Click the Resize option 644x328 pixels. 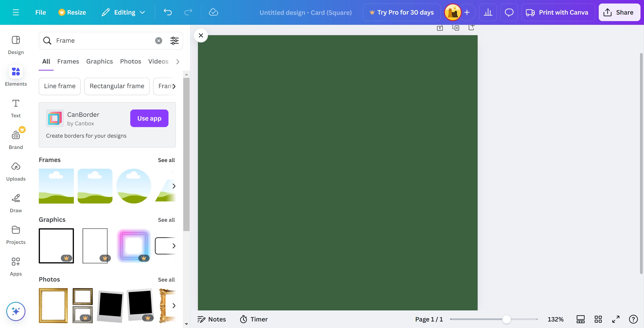[72, 12]
